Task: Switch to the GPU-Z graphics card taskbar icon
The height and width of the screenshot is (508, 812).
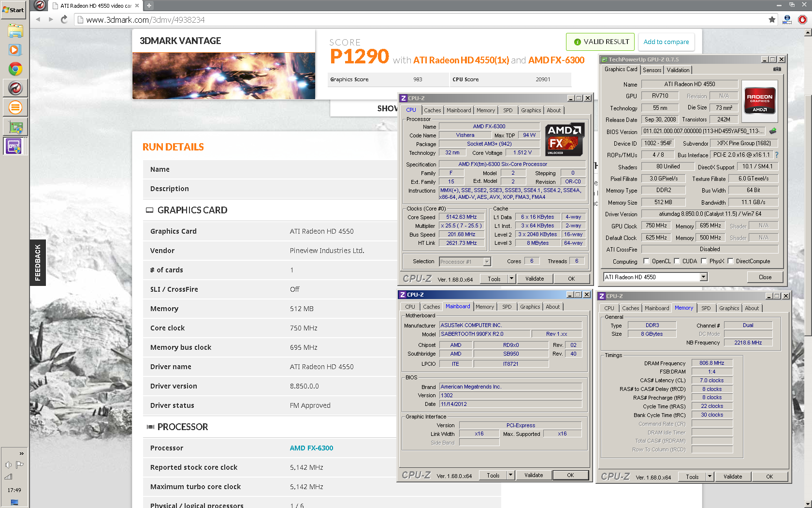Action: (x=15, y=127)
